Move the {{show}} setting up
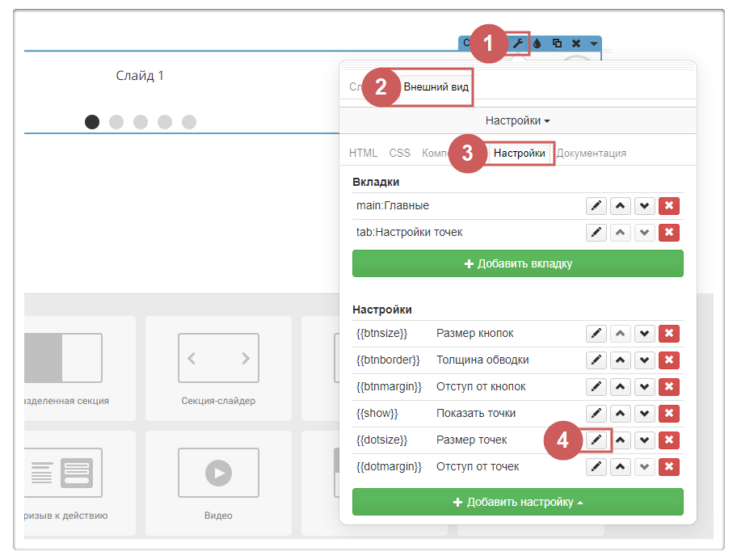This screenshot has height=560, width=737. pos(620,414)
